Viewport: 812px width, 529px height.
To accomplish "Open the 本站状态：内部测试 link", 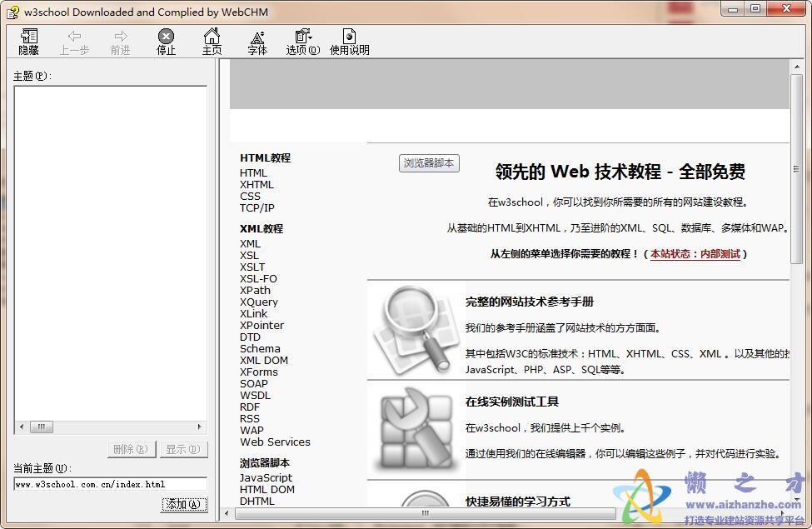I will (698, 255).
